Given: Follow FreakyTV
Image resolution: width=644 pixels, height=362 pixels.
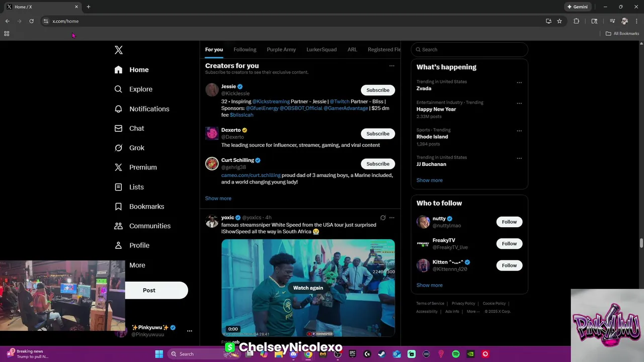Looking at the screenshot, I should (509, 244).
